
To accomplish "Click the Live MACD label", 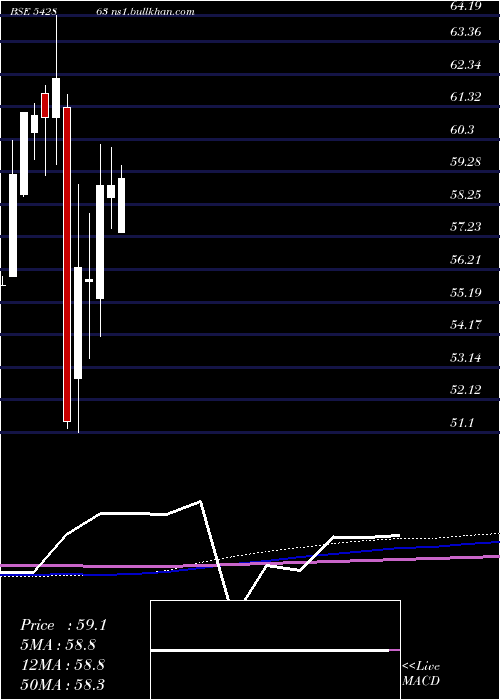I will [421, 674].
